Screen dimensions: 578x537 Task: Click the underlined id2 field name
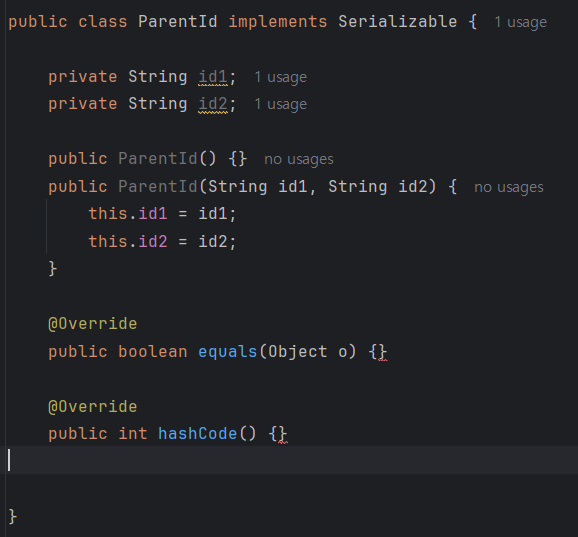pos(213,104)
